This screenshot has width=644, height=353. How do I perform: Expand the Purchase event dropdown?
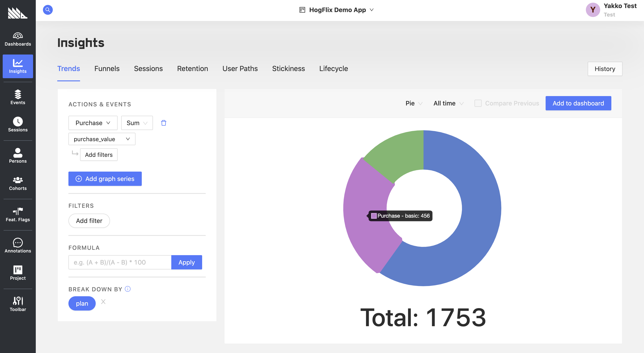pyautogui.click(x=93, y=123)
